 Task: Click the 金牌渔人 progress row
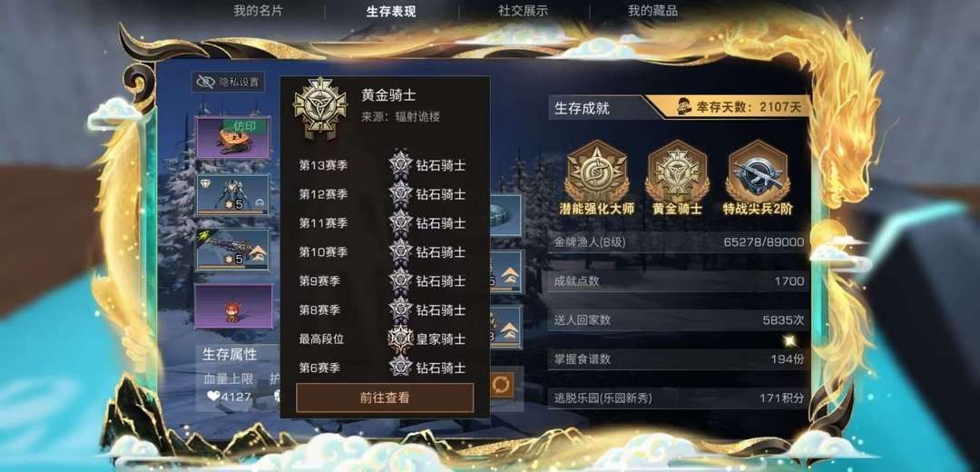pyautogui.click(x=678, y=242)
